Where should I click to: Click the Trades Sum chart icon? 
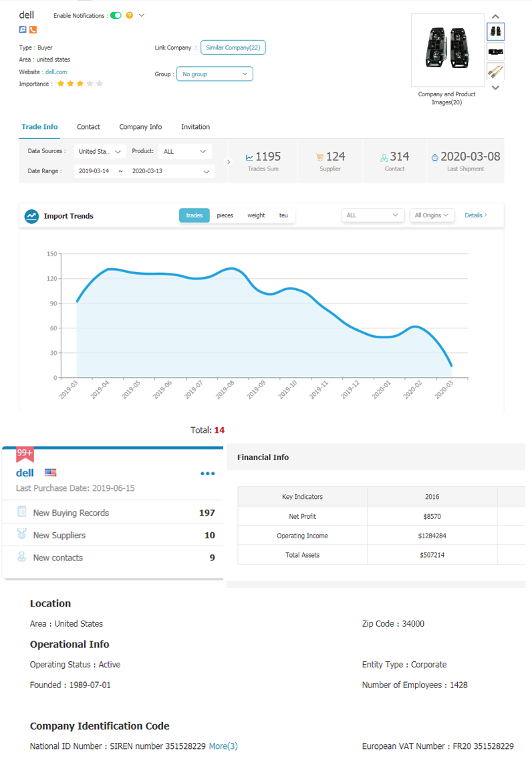[x=249, y=158]
